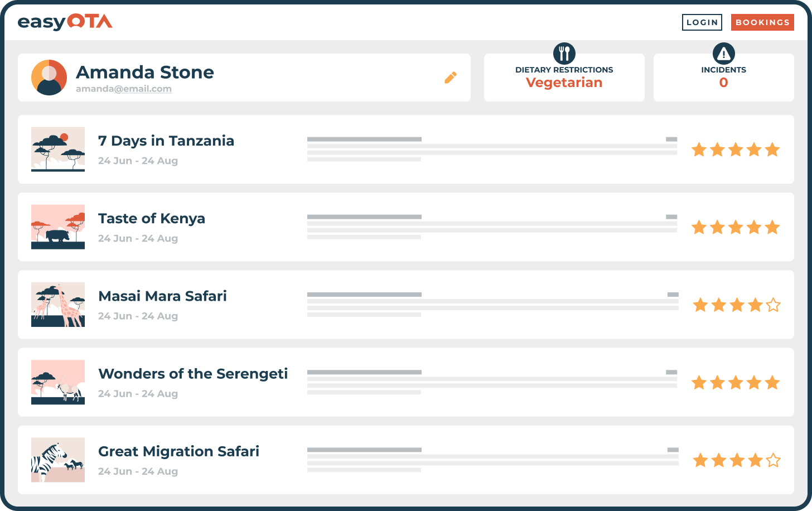
Task: Click the incidents warning triangle icon
Action: [x=723, y=54]
